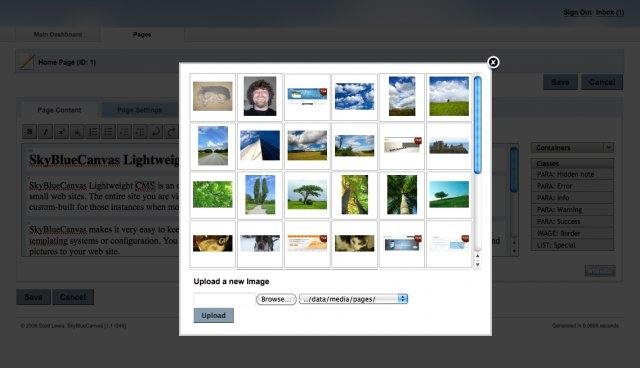
Task: Pick the green field under cloudy sky thumbnail
Action: 449,96
